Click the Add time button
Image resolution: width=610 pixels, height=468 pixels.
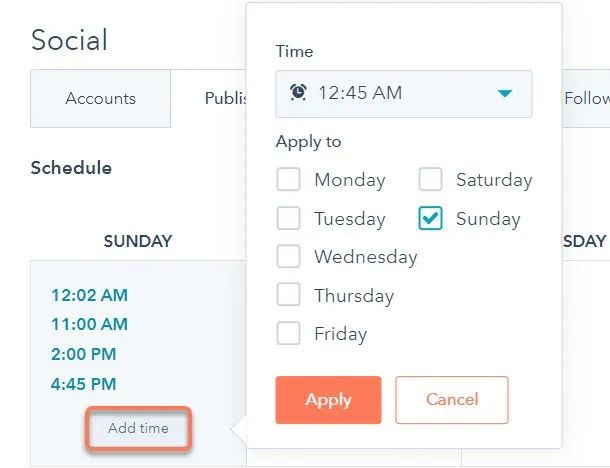[138, 428]
